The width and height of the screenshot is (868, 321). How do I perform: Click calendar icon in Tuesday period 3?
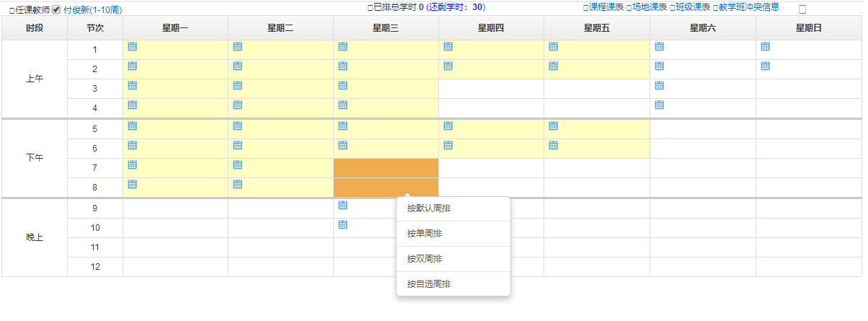(x=237, y=86)
